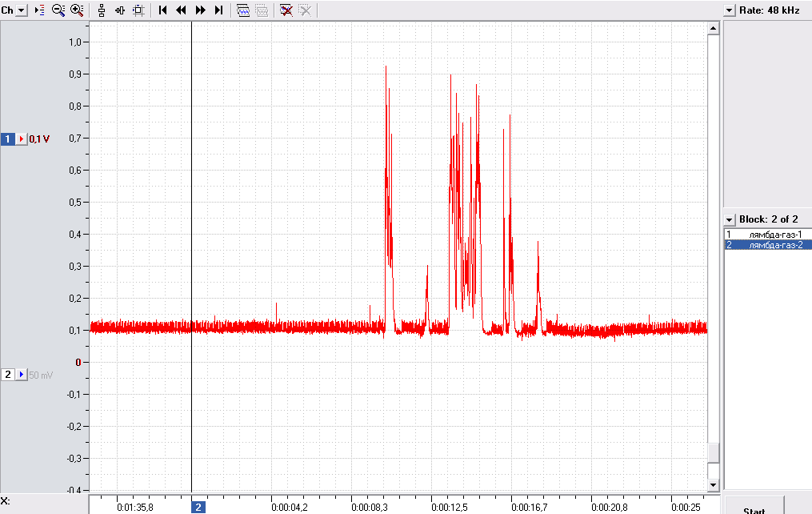Image resolution: width=812 pixels, height=514 pixels.
Task: Click the zoom out magnifier icon
Action: point(58,10)
